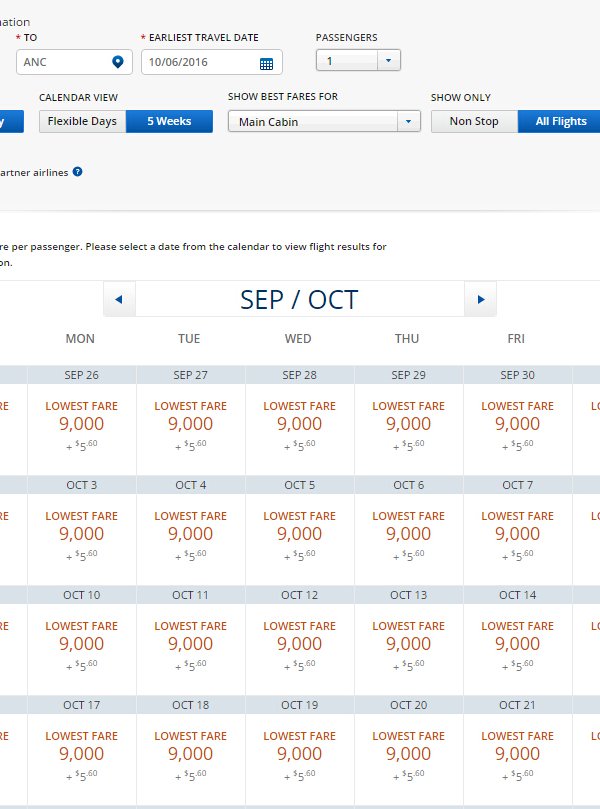Choose Sep 30 lowest fare cell
The width and height of the screenshot is (600, 809).
pyautogui.click(x=517, y=425)
